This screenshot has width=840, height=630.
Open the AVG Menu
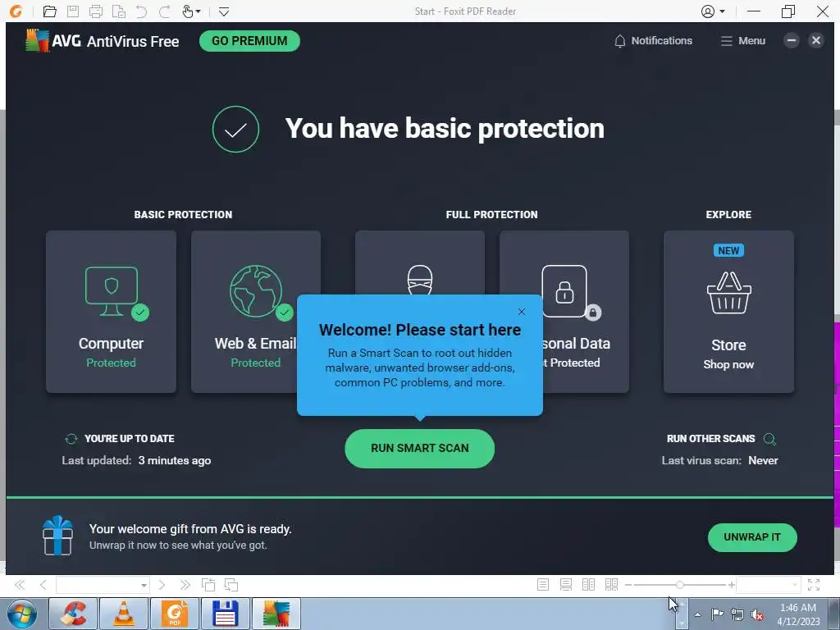click(x=743, y=41)
